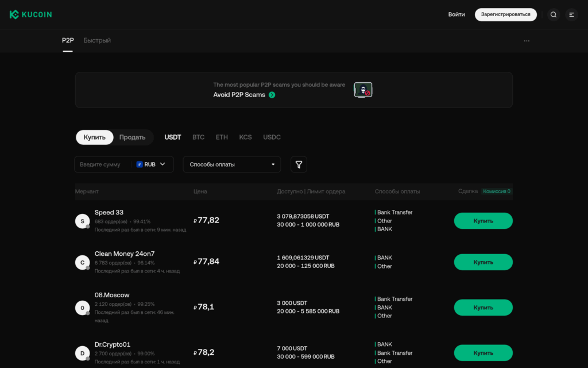Click the Мерчант column header
Image resolution: width=588 pixels, height=368 pixels.
click(87, 191)
